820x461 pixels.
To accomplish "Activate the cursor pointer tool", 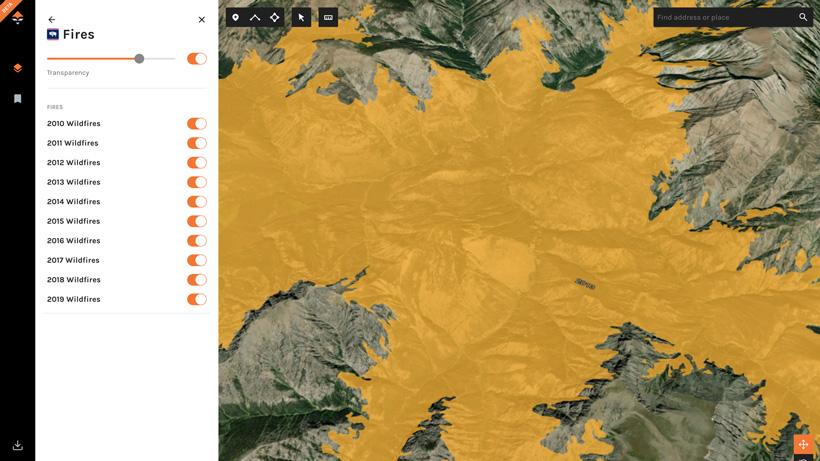I will pos(301,17).
